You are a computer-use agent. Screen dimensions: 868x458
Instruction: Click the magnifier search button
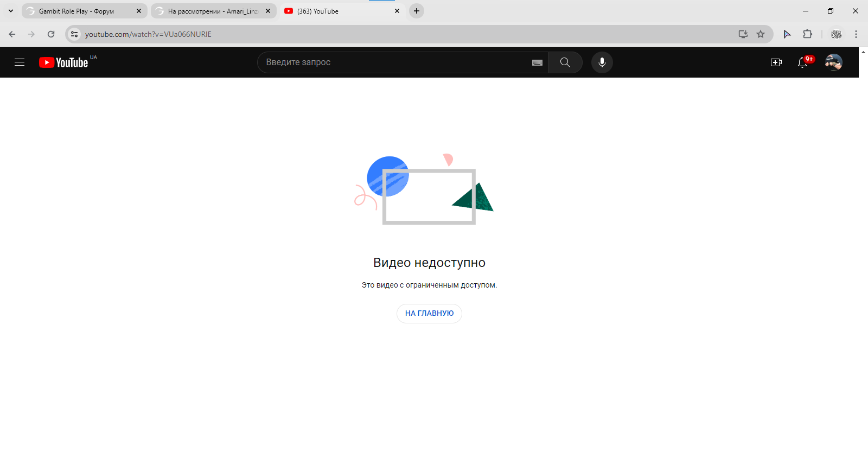pos(565,62)
